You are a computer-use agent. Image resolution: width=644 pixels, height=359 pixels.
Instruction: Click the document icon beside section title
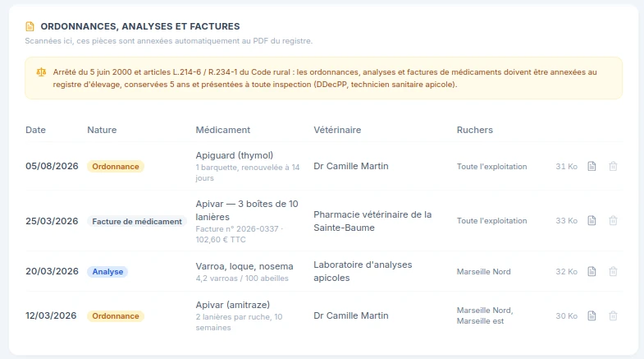click(x=30, y=26)
